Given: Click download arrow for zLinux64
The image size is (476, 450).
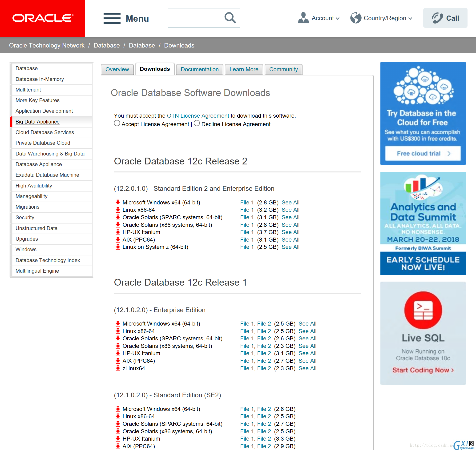Looking at the screenshot, I should (118, 368).
